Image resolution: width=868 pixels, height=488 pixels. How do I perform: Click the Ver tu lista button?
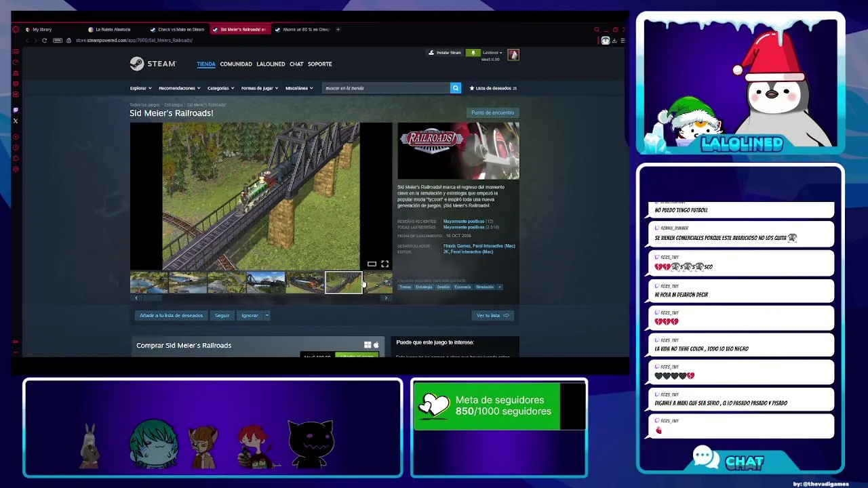pos(493,315)
